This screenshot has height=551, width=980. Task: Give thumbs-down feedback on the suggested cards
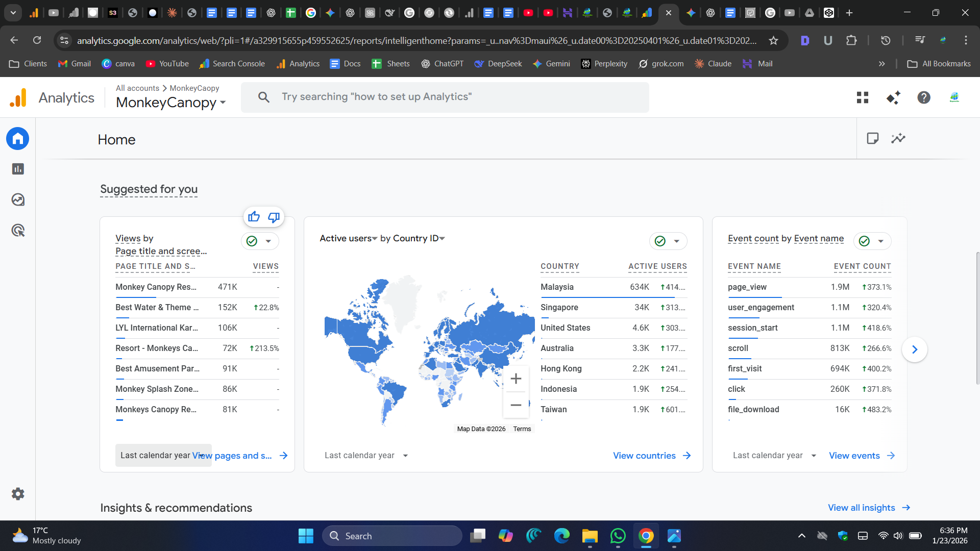(x=274, y=217)
